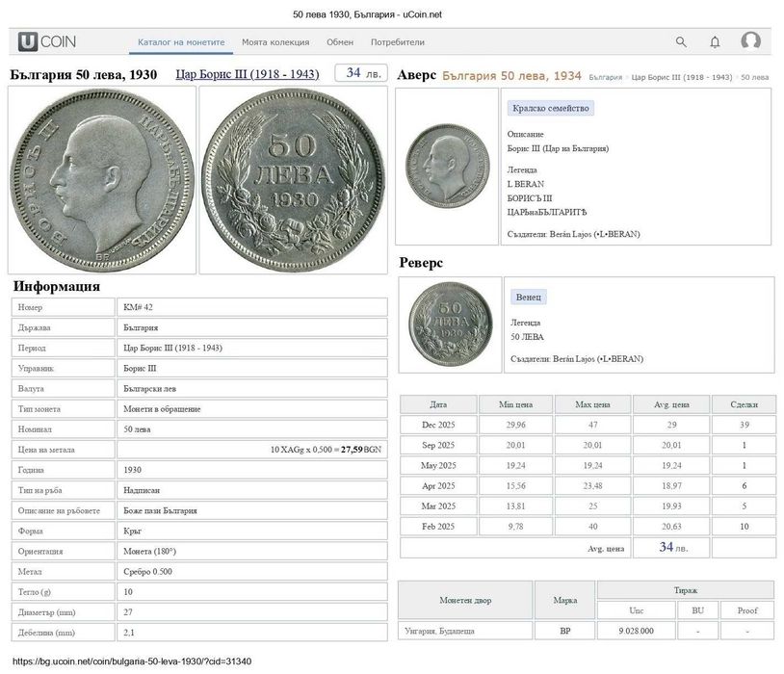The image size is (784, 674).
Task: Click the Номинал value 50 лева
Action: tap(137, 429)
